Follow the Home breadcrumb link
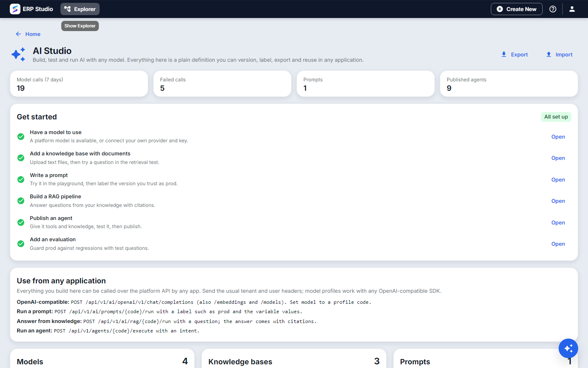 coord(33,34)
